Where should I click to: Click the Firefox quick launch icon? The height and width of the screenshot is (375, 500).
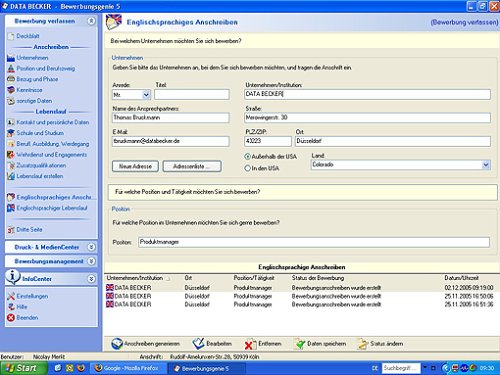(x=81, y=368)
